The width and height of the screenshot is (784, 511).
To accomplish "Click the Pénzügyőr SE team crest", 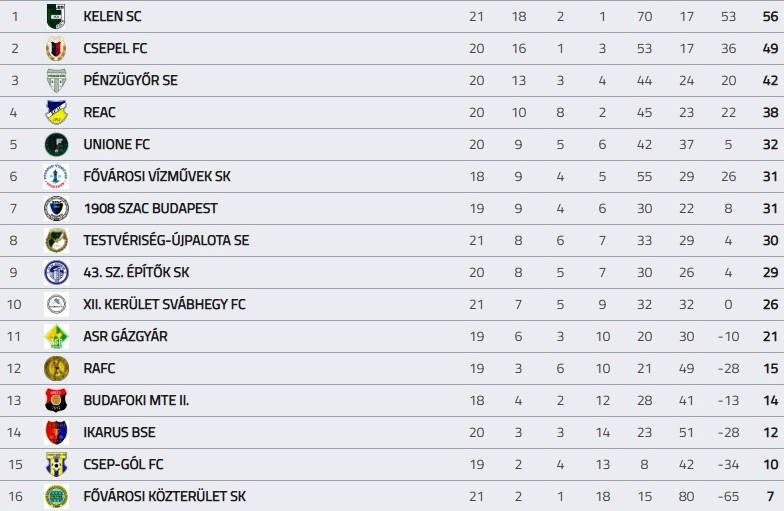I will [x=56, y=80].
